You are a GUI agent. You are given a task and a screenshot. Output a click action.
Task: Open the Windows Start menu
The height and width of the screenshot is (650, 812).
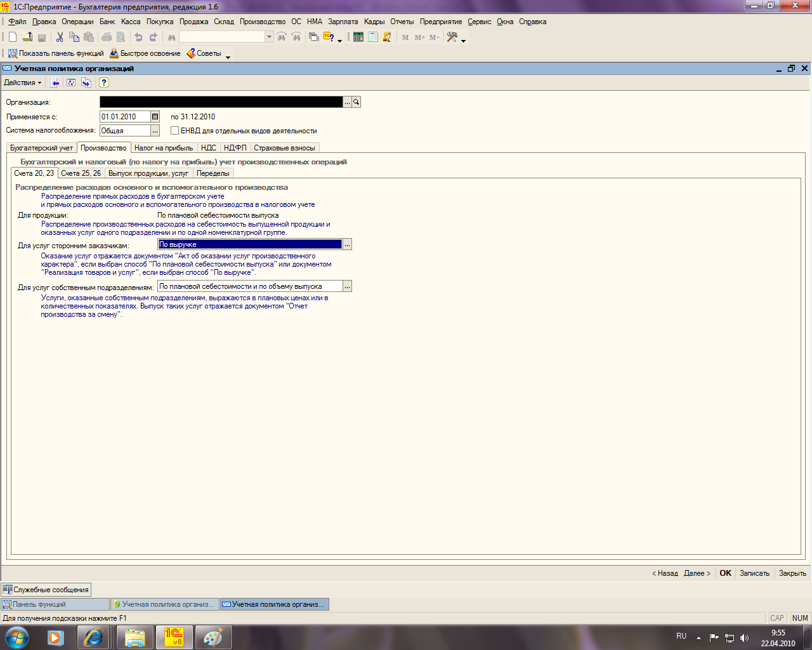coord(17,637)
